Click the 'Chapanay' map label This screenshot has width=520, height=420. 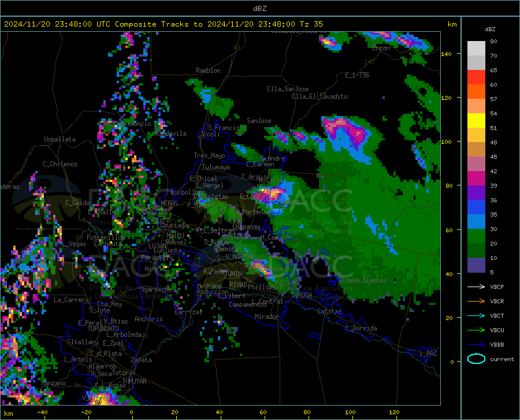tap(246, 226)
